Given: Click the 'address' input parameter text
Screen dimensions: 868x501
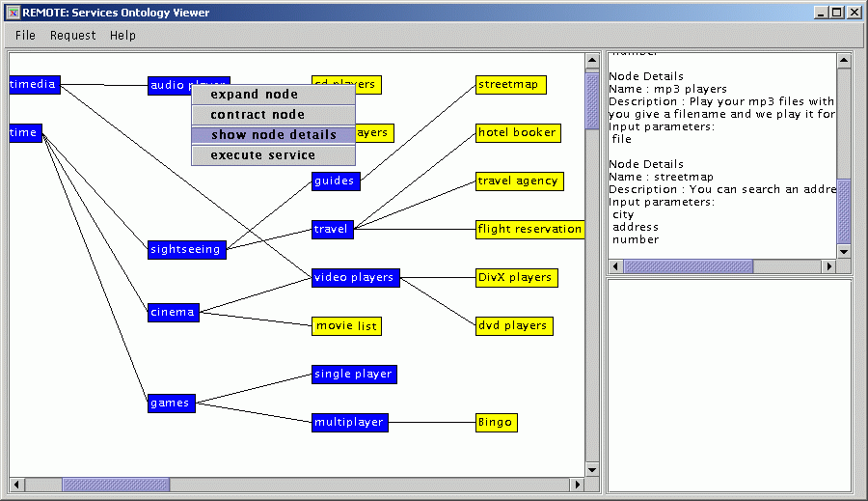Looking at the screenshot, I should (x=636, y=227).
